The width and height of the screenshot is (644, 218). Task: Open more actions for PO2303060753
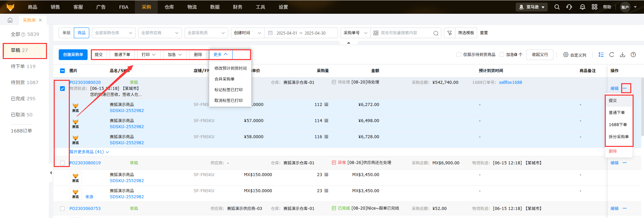625,208
